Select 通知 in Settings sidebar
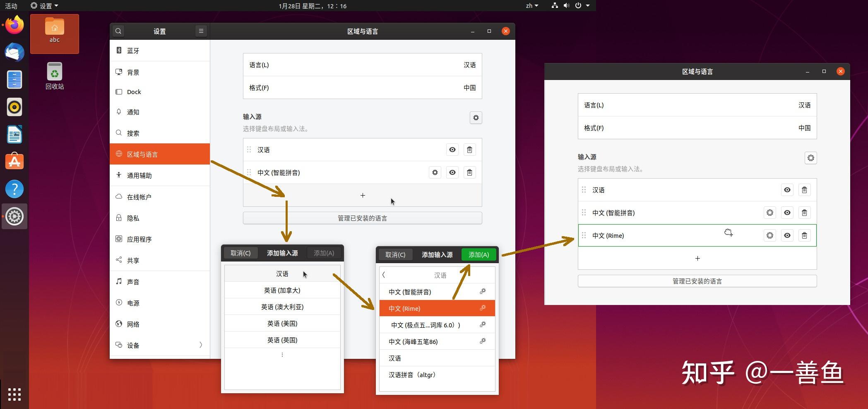 [x=160, y=112]
